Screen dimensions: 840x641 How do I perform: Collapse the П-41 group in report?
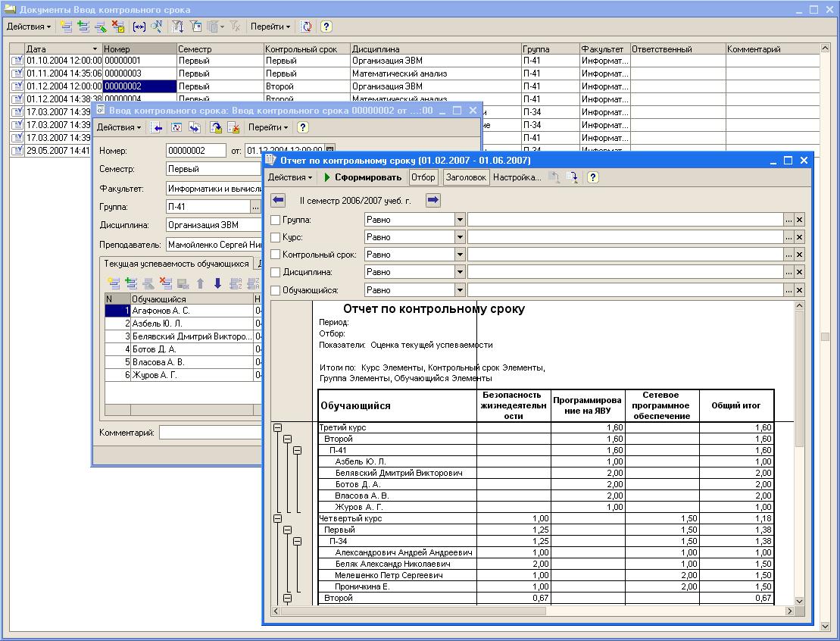[x=298, y=450]
